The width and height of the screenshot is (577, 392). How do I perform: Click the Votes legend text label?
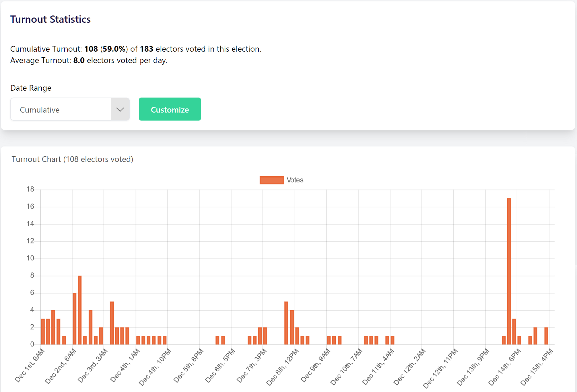pyautogui.click(x=295, y=180)
